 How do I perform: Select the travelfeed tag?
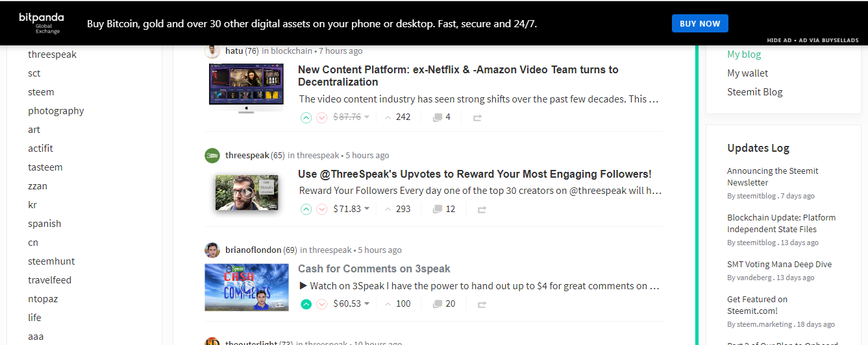pyautogui.click(x=50, y=280)
